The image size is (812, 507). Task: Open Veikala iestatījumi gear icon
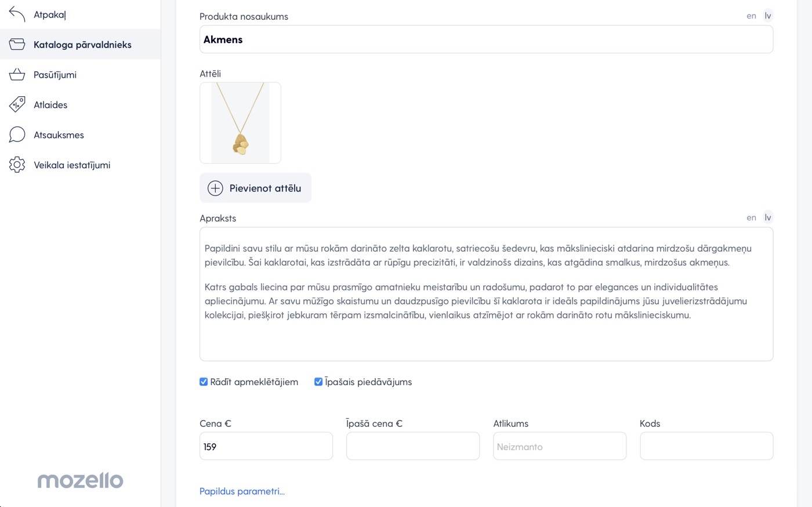click(17, 165)
